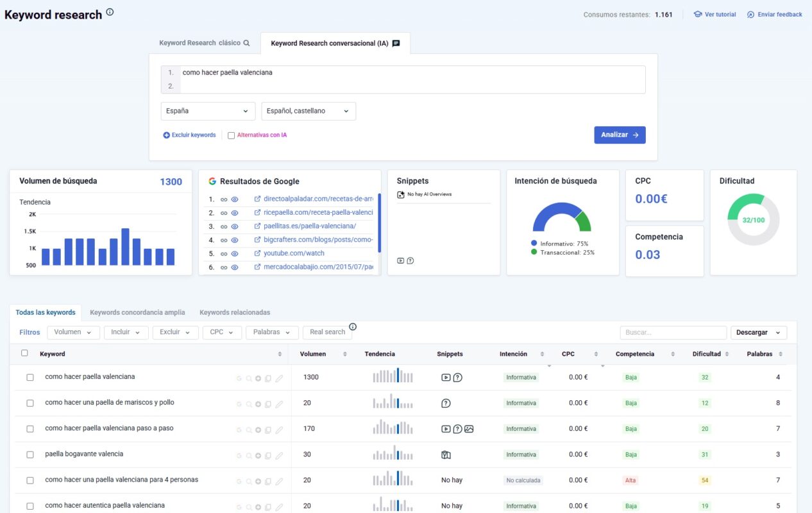Click pencil icon in 'para 4 personas' row
This screenshot has width=812, height=513.
coord(279,481)
